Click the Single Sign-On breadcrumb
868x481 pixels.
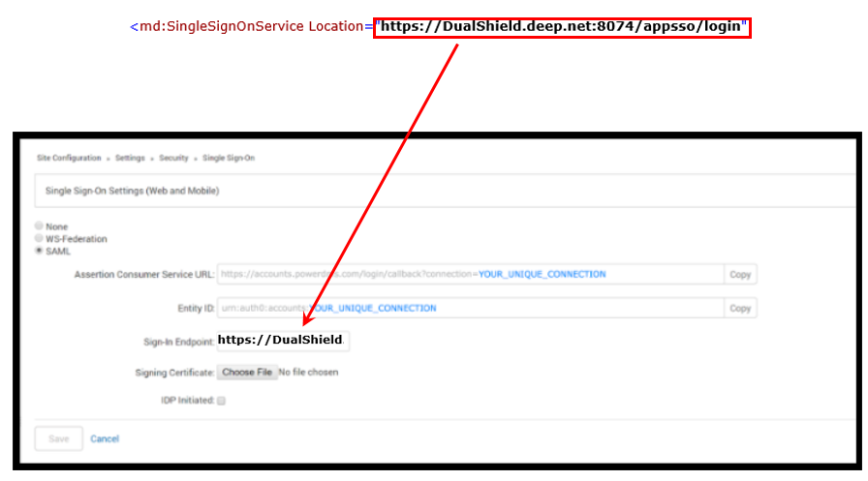(x=229, y=158)
